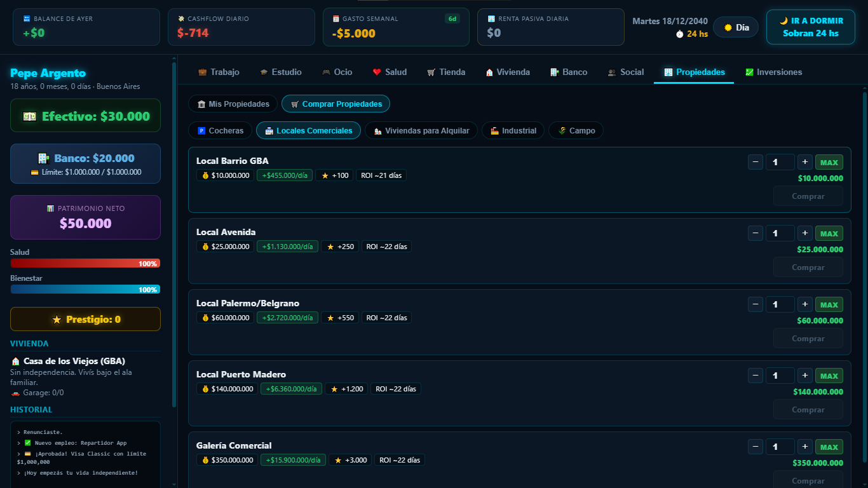Viewport: 868px width, 488px height.
Task: Click the Casa de los Viejos house icon
Action: tap(16, 361)
